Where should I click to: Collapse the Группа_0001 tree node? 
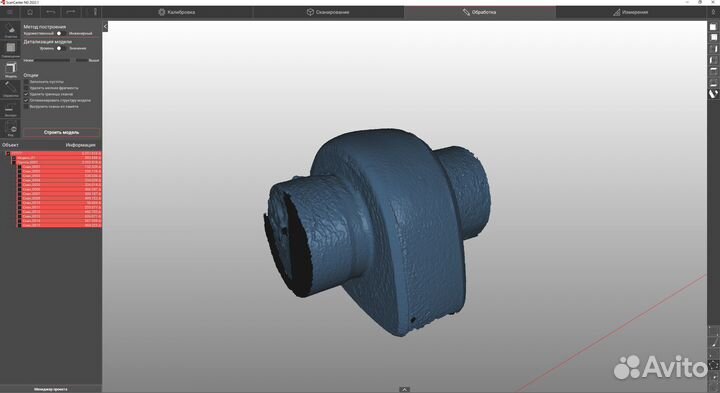pyautogui.click(x=14, y=162)
